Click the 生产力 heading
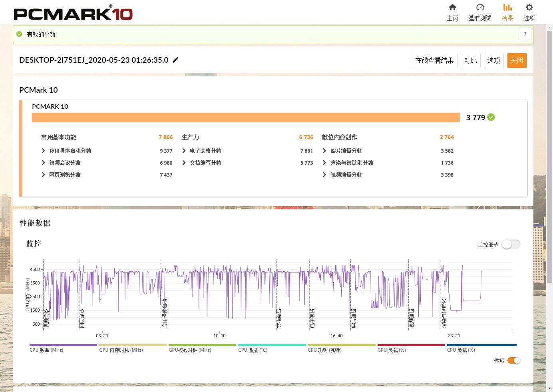 pyautogui.click(x=190, y=137)
